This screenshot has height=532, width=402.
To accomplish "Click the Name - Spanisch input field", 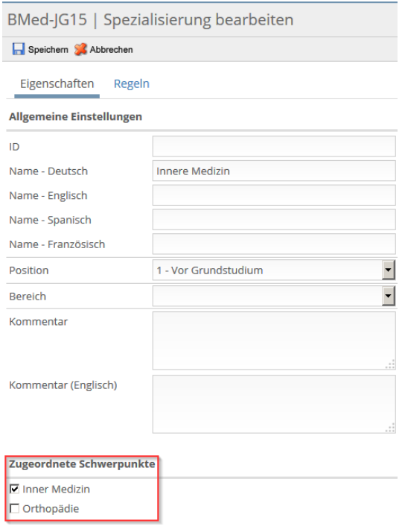I will coord(274,220).
